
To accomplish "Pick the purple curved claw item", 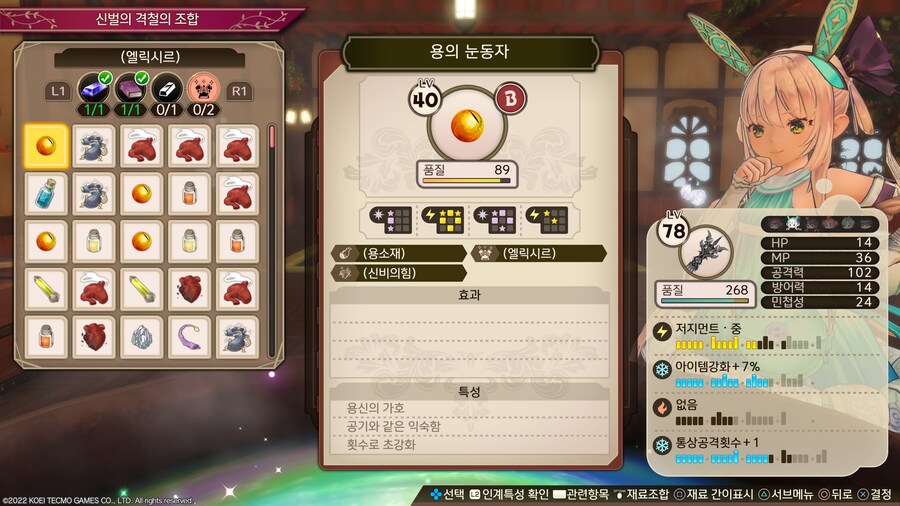I will point(189,337).
